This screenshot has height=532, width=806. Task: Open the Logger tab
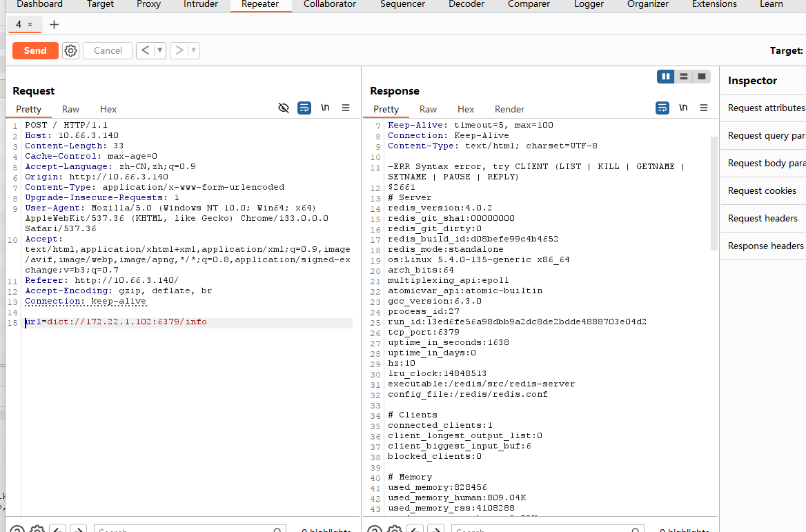coord(589,4)
